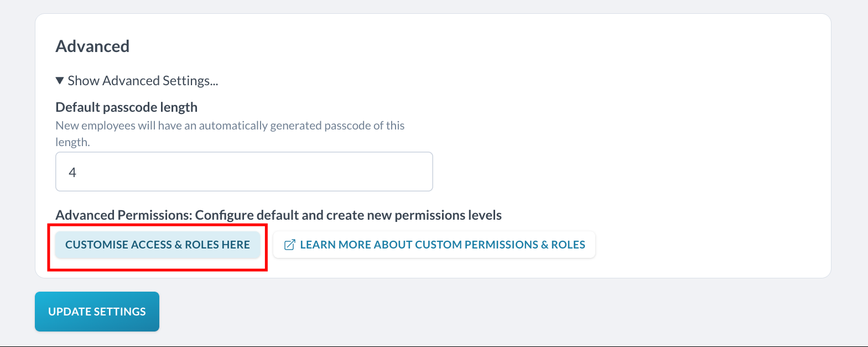Click the word "length." ending the help text
Image resolution: width=868 pixels, height=347 pixels.
pyautogui.click(x=72, y=142)
